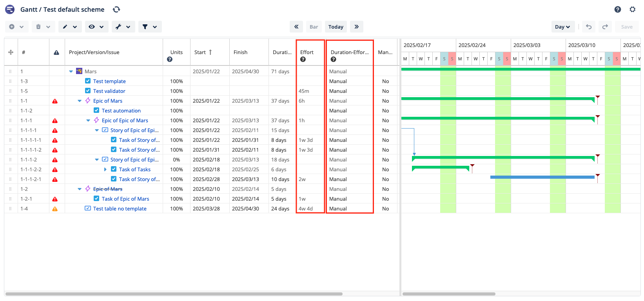Click the pencil edit tool icon
The width and height of the screenshot is (644, 301).
pos(65,27)
